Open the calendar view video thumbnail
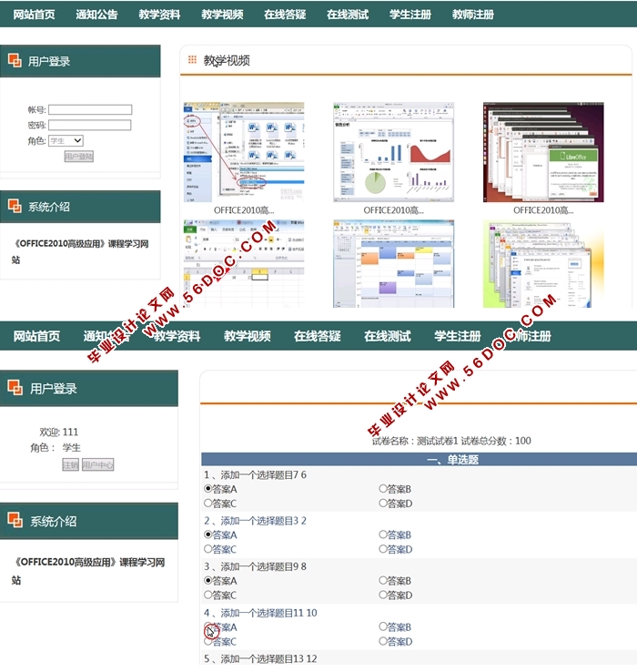This screenshot has height=672, width=637. click(393, 264)
